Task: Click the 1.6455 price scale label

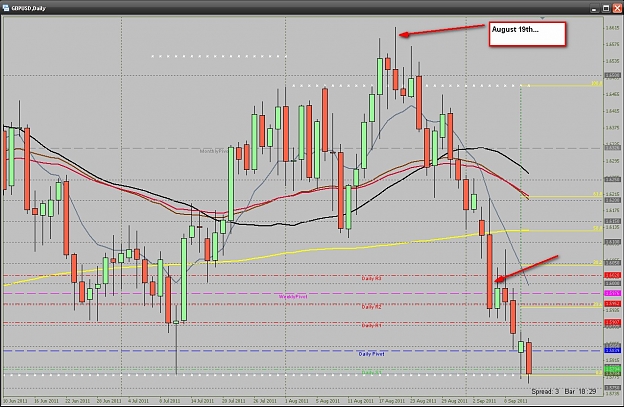Action: point(612,94)
